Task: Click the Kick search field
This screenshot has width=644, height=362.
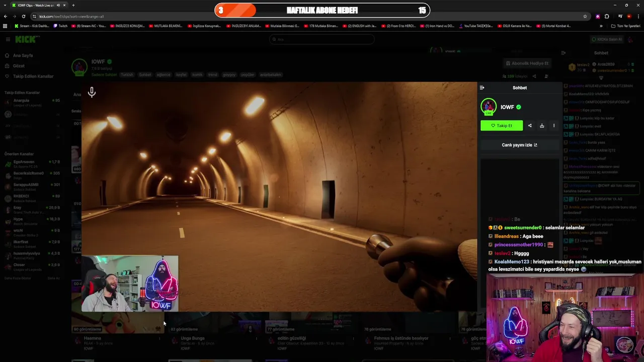Action: click(322, 39)
